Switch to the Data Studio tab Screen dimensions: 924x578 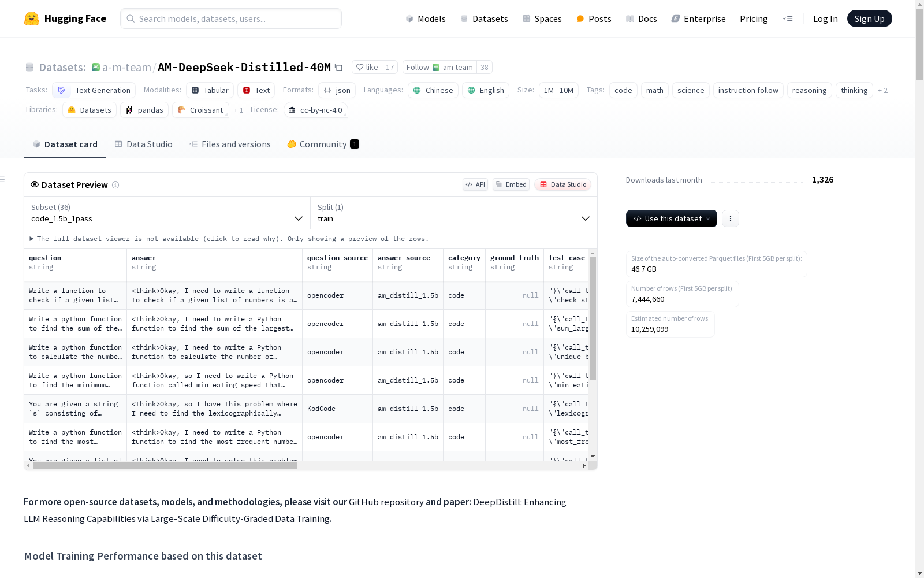coord(144,144)
